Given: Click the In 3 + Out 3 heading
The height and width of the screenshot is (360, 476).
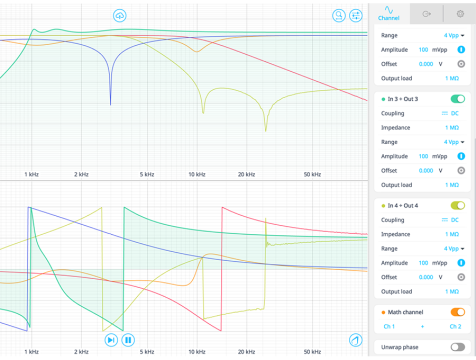Looking at the screenshot, I should pos(403,99).
